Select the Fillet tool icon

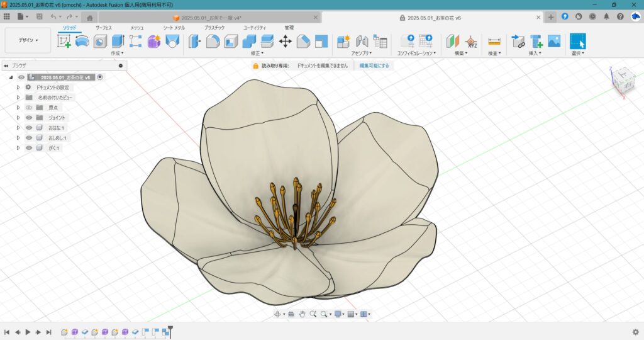[213, 42]
